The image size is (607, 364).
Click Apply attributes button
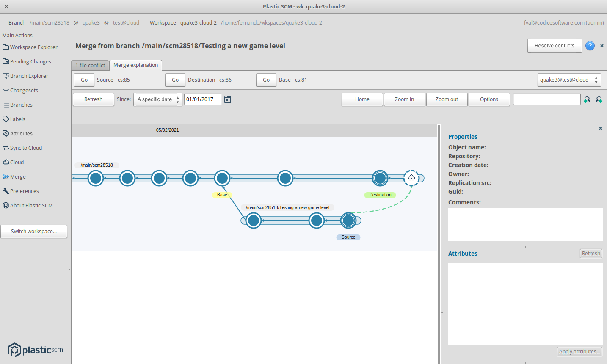point(579,351)
